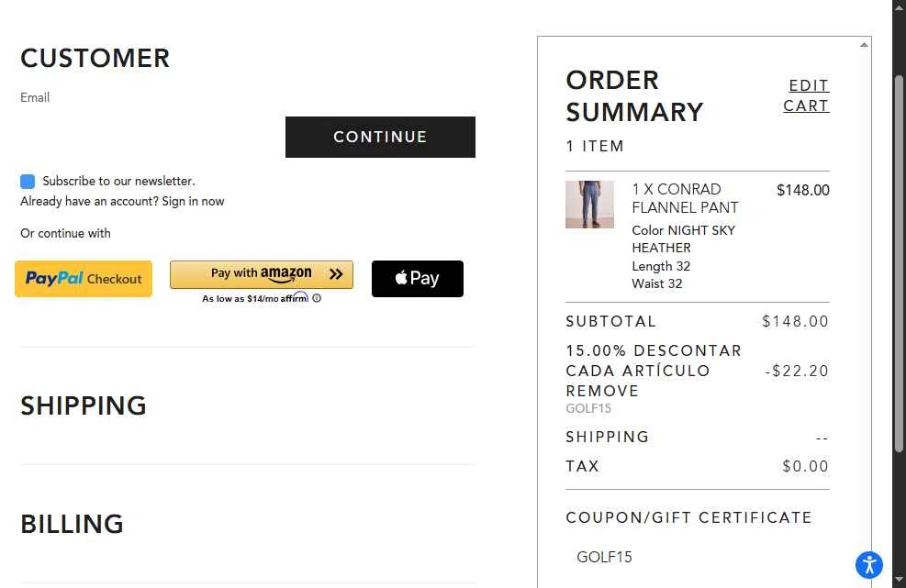Open the Edit Cart link
This screenshot has width=906, height=588.
807,95
